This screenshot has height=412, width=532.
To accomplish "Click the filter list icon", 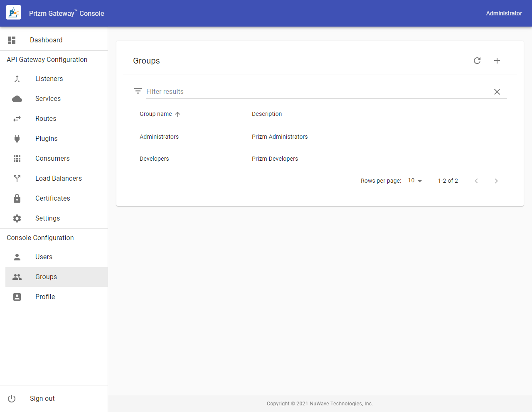I will coord(138,91).
